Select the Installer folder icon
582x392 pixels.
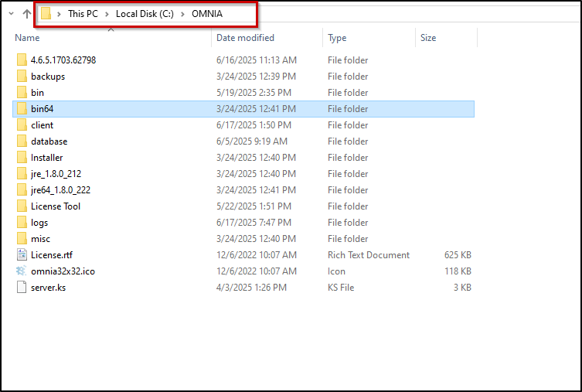[22, 158]
